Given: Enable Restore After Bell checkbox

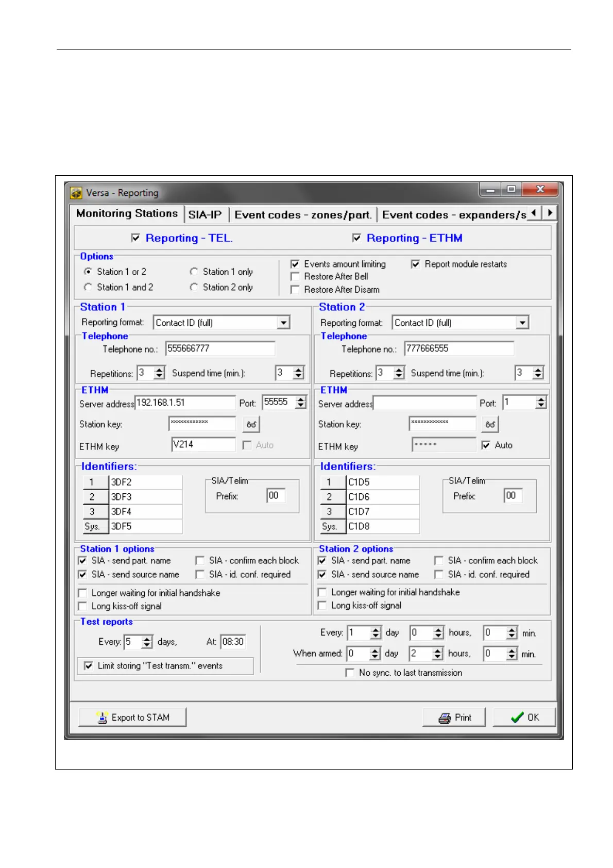Looking at the screenshot, I should click(295, 277).
